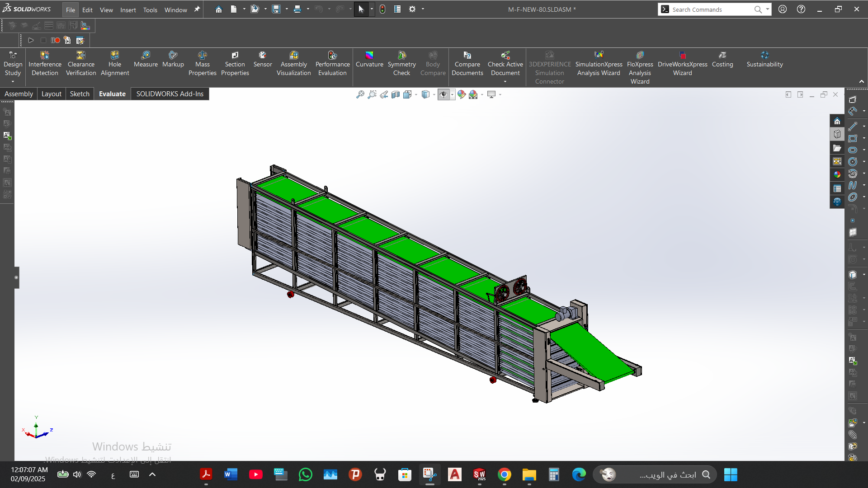Click Zoom to Fit in view toolbar

[360, 94]
